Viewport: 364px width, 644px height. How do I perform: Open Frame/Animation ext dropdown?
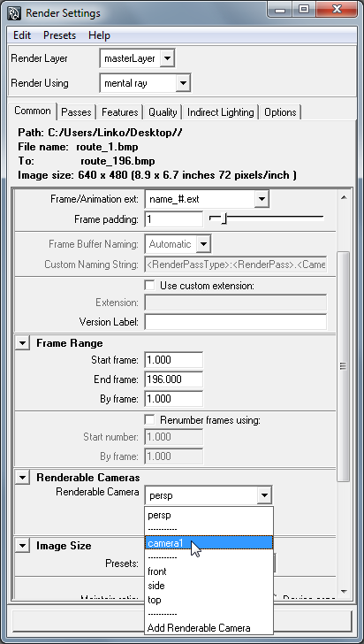pos(207,200)
